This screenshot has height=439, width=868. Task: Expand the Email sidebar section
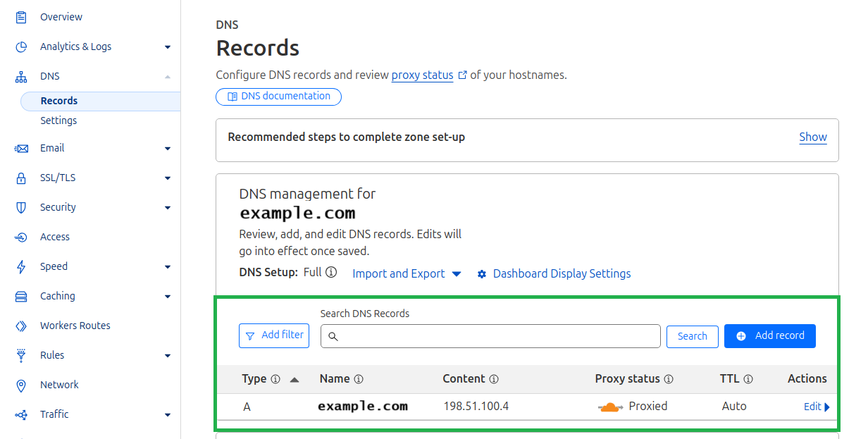click(168, 149)
